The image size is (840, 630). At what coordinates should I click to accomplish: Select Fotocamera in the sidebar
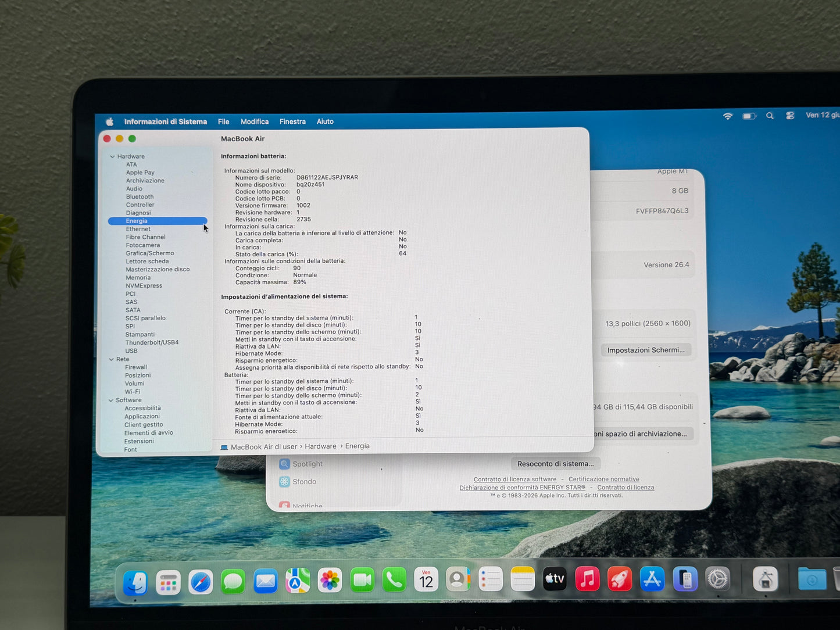(x=142, y=245)
